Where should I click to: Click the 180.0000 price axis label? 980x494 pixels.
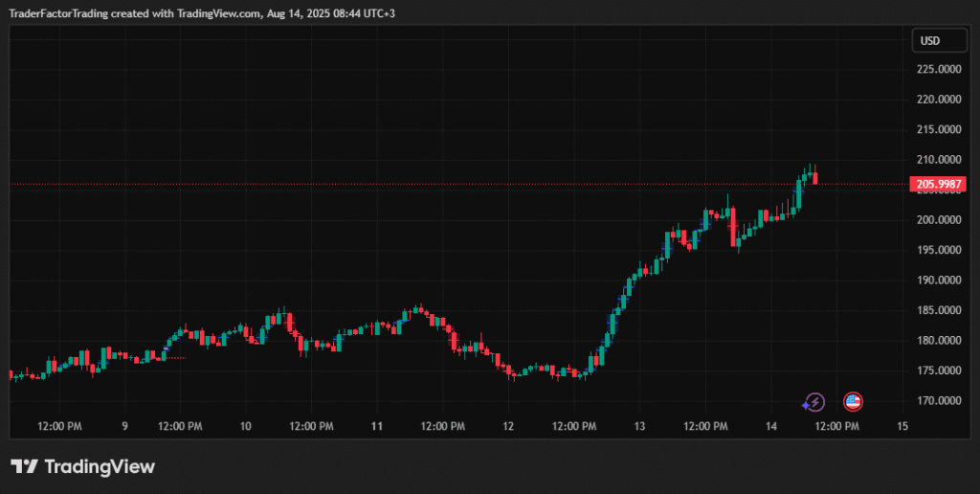(939, 341)
